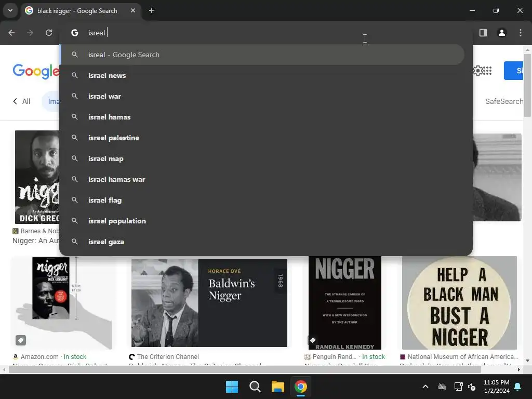
Task: Select 'isreal - Google Search' suggestion
Action: pyautogui.click(x=262, y=55)
